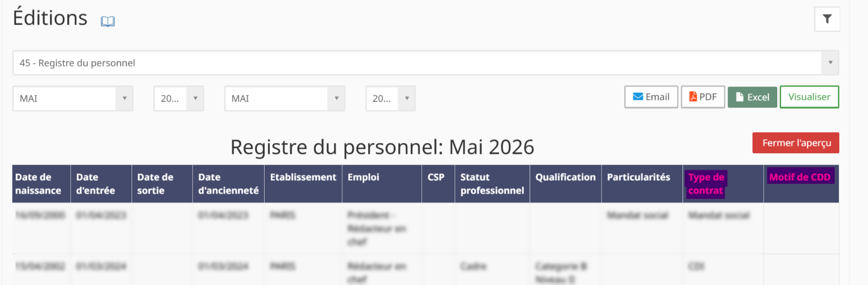The height and width of the screenshot is (285, 868).
Task: Export the register to Excel
Action: pos(752,97)
